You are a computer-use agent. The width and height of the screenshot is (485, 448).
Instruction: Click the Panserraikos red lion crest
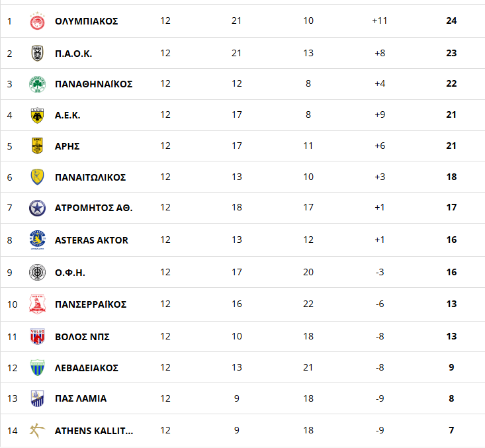point(38,304)
